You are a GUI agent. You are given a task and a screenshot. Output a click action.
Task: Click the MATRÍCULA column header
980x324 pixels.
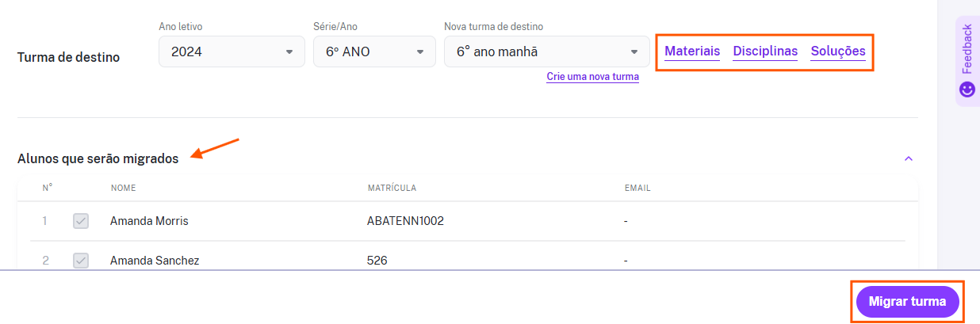(x=392, y=189)
